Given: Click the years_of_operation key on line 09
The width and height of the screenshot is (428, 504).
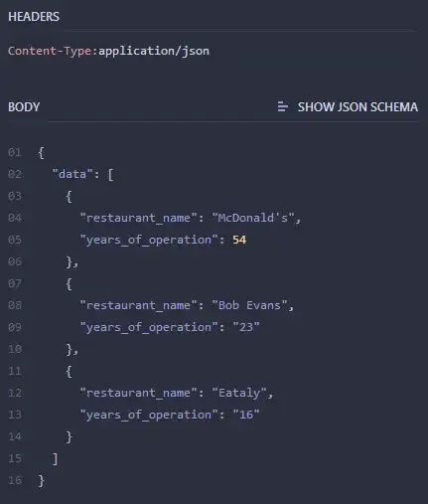Looking at the screenshot, I should tap(149, 327).
